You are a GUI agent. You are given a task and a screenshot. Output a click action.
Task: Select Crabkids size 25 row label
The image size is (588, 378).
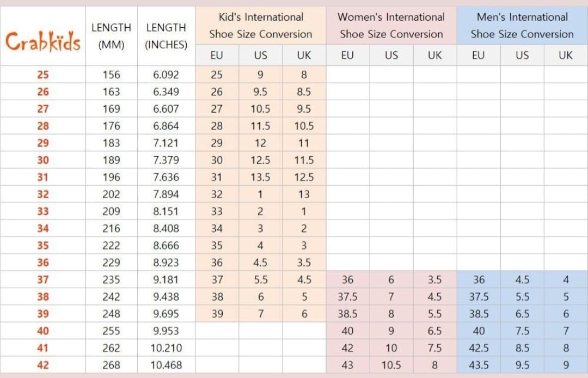(43, 75)
